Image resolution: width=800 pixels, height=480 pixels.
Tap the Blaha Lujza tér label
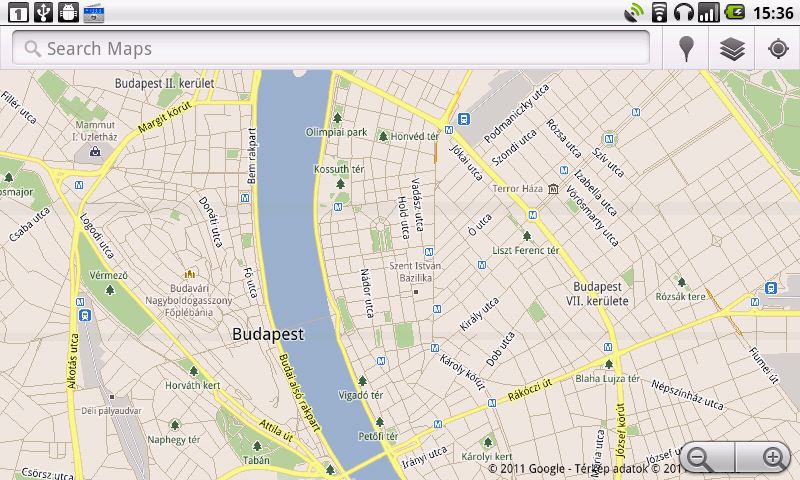click(607, 379)
